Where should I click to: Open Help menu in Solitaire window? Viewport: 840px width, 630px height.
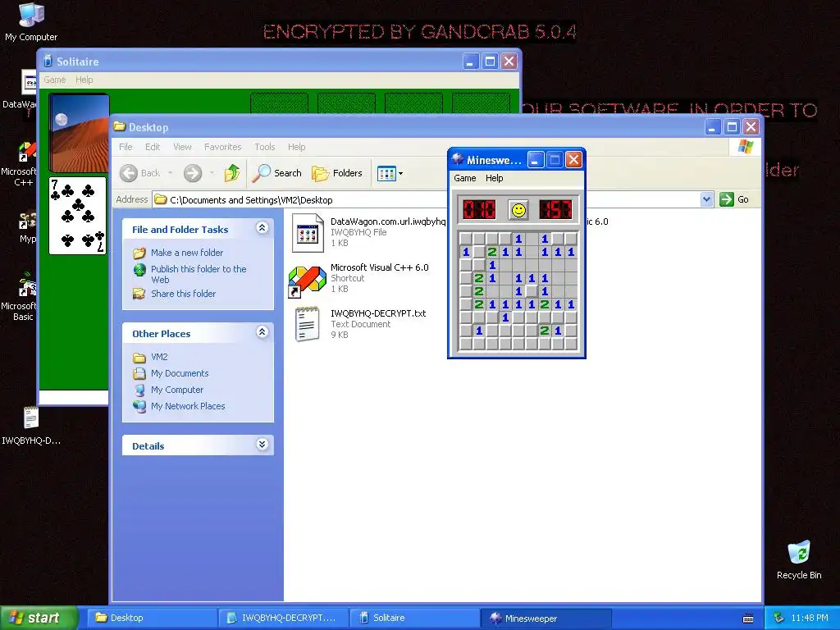84,80
